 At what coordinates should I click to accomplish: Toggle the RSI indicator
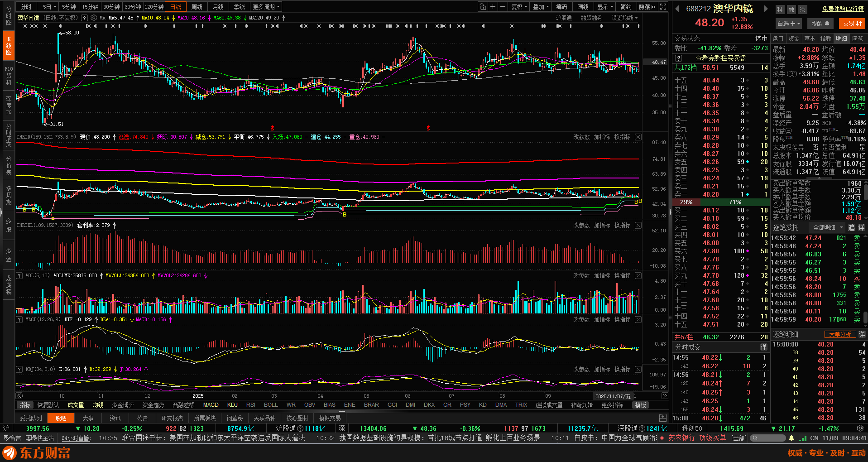pyautogui.click(x=250, y=405)
